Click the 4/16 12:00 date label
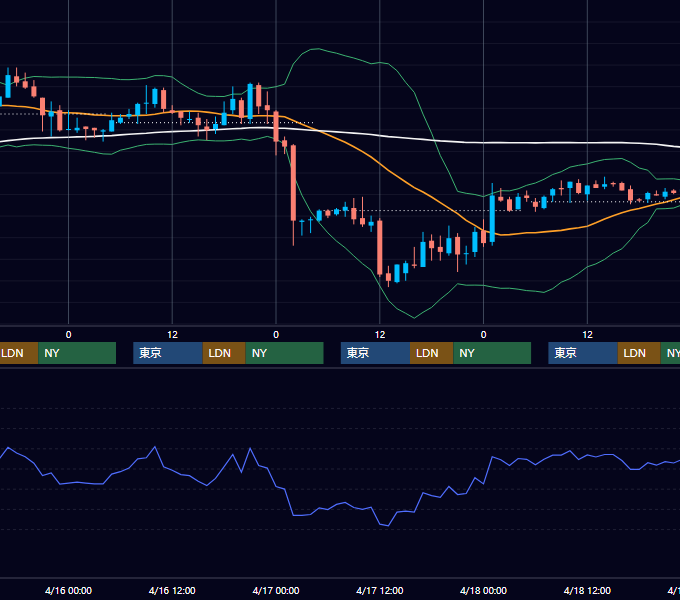The height and width of the screenshot is (600, 680). 172,590
